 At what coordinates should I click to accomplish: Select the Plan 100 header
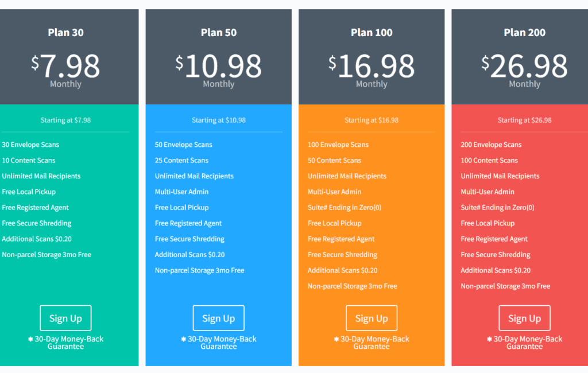[371, 33]
